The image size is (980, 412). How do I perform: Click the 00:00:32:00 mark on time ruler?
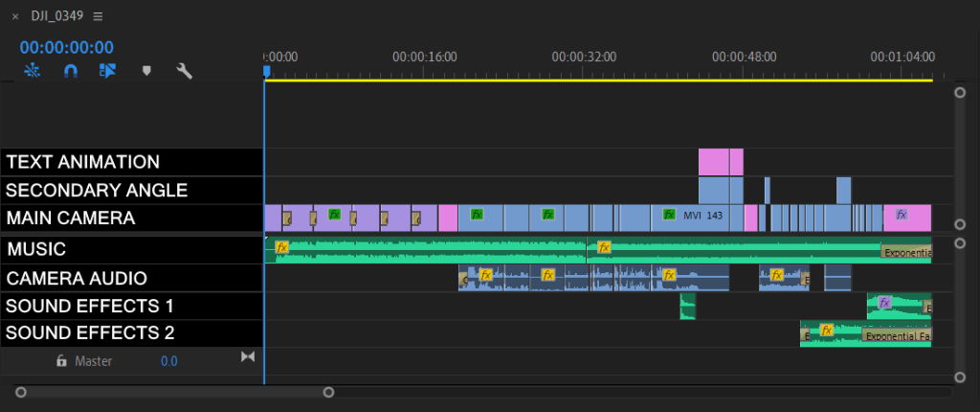coord(583,57)
